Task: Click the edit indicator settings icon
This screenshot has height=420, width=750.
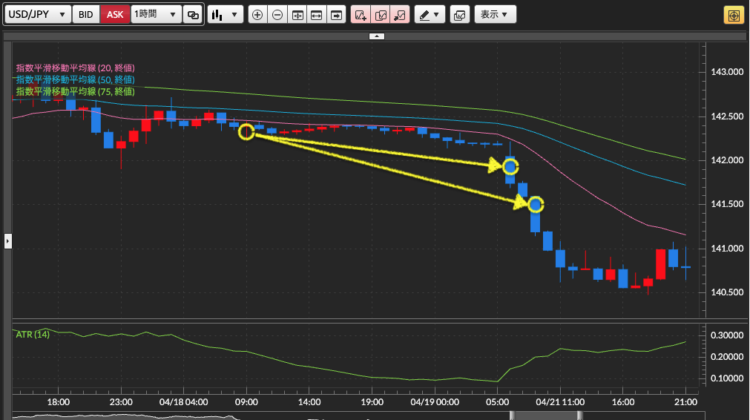Action: 380,15
